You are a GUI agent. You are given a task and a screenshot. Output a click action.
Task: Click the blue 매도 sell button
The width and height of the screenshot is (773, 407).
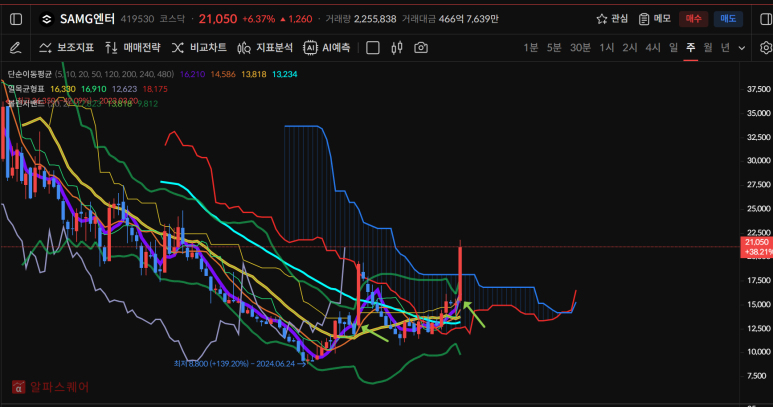[x=728, y=19]
